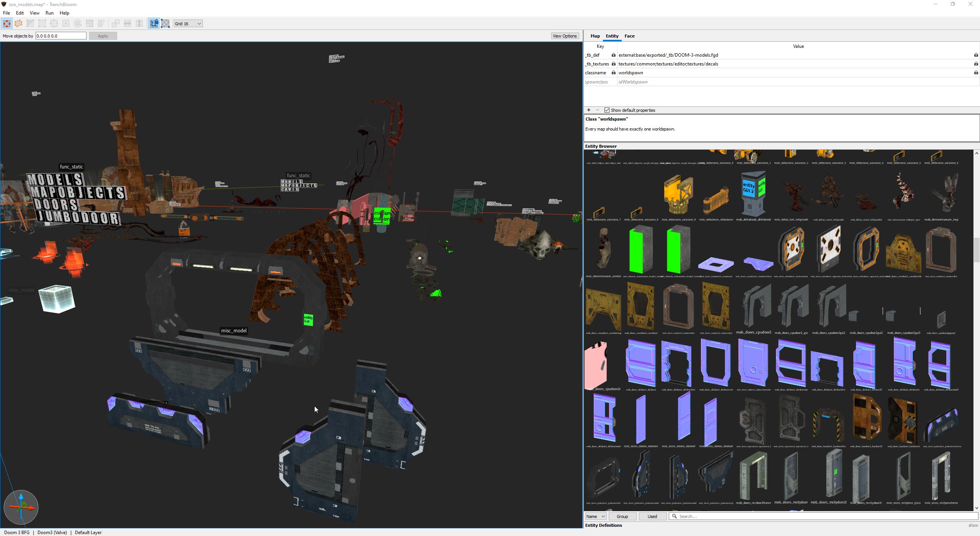Image resolution: width=980 pixels, height=536 pixels.
Task: Toggle the UV lock icon
Action: (x=165, y=24)
